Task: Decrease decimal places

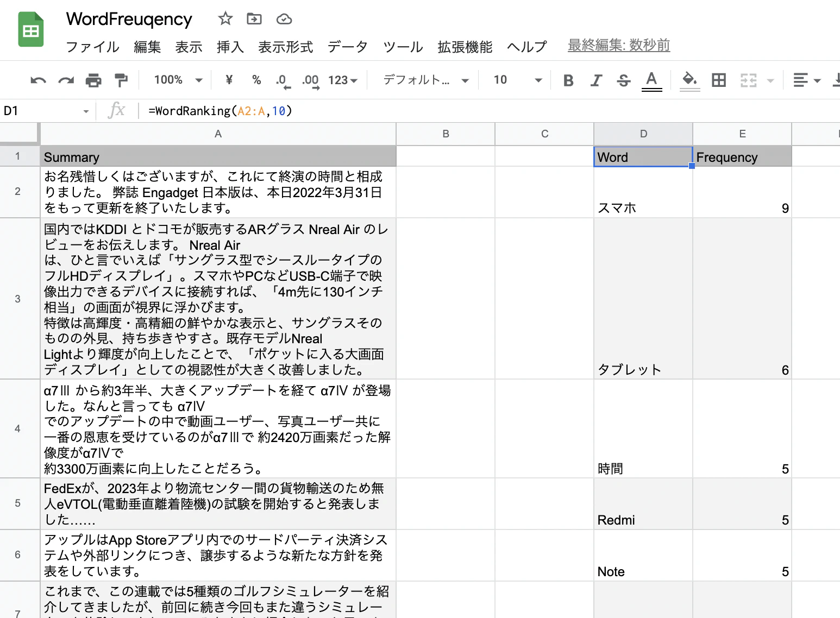Action: (x=283, y=80)
